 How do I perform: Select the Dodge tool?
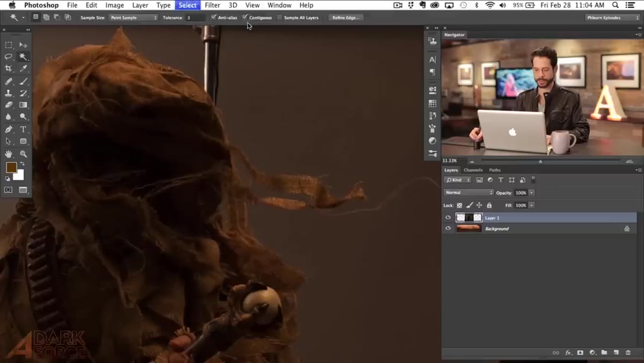(23, 117)
